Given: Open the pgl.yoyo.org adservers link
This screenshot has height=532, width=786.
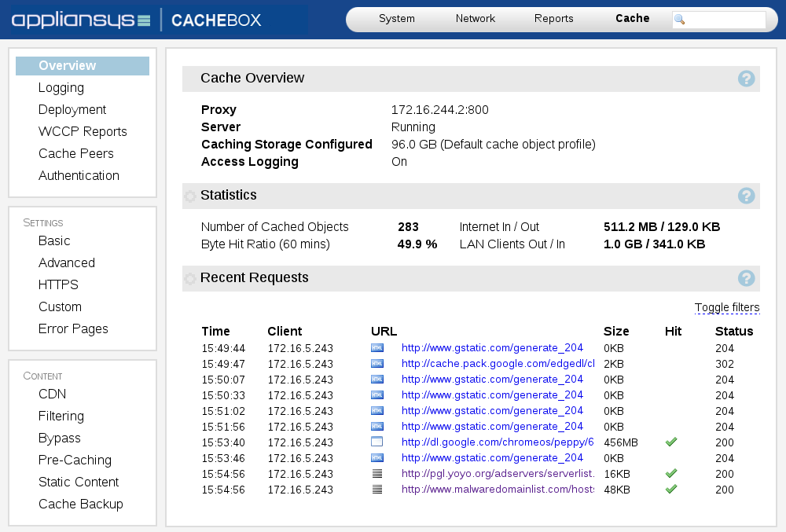Looking at the screenshot, I should 498,474.
